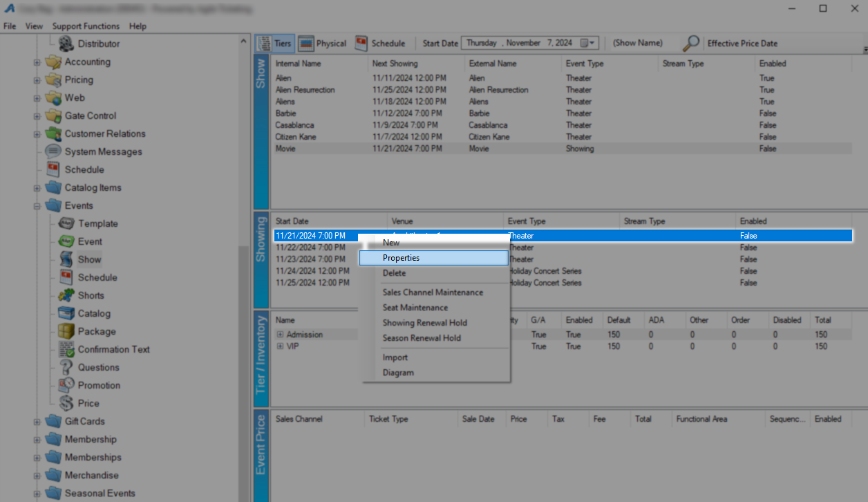The height and width of the screenshot is (502, 868).
Task: Select Seat Maintenance in context menu
Action: click(433, 308)
